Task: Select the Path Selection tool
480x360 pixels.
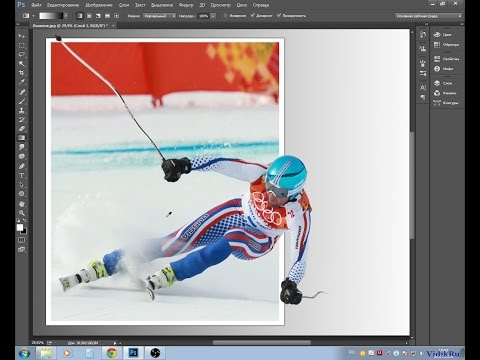Action: point(22,184)
